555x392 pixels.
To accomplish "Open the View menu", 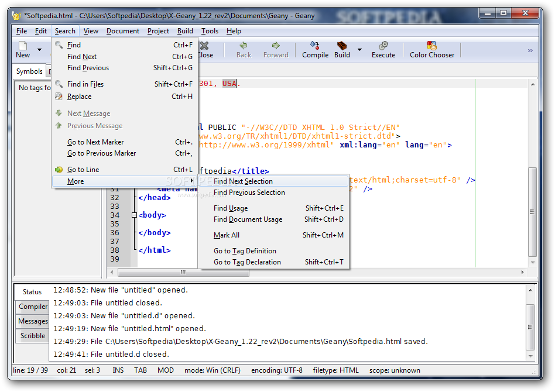I will (91, 31).
